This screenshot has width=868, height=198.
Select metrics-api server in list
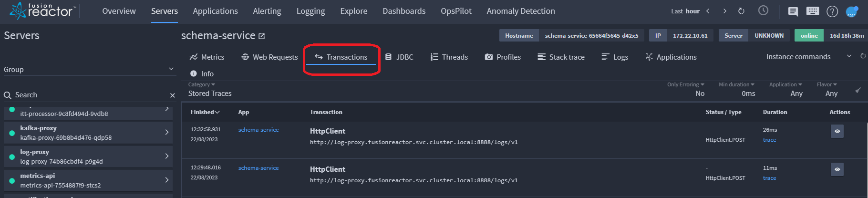pyautogui.click(x=88, y=180)
